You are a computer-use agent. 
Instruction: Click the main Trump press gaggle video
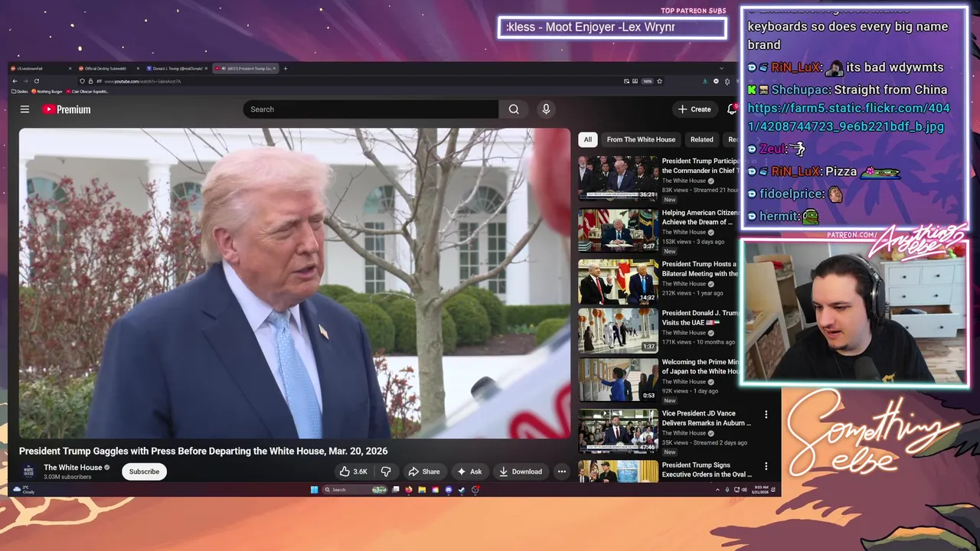pyautogui.click(x=295, y=283)
